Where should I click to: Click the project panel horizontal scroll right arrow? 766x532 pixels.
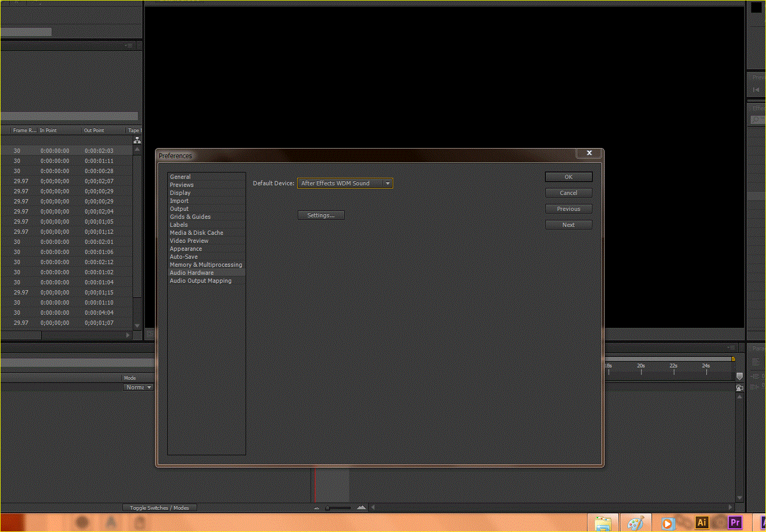(128, 335)
